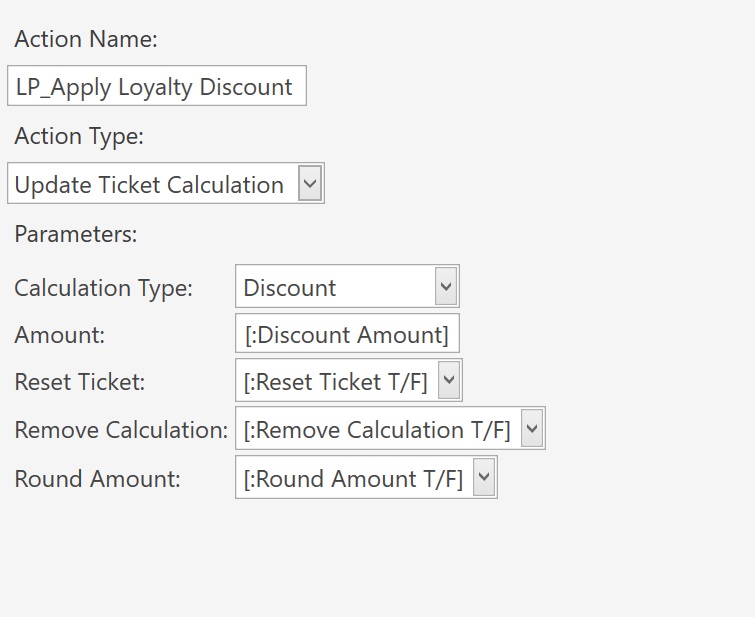Click the Update Ticket Calculation combo box text
The width and height of the screenshot is (755, 617).
click(x=149, y=185)
